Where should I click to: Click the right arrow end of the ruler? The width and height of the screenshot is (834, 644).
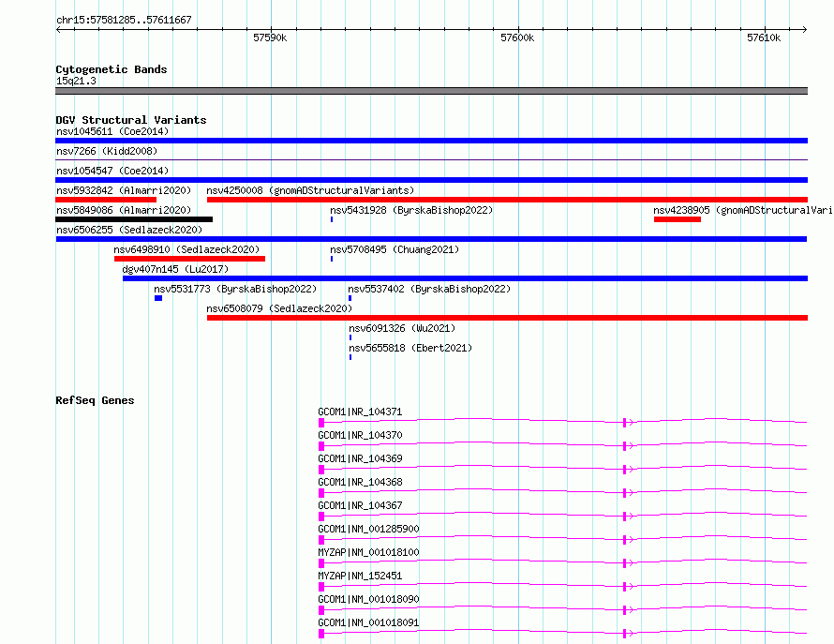pos(805,30)
